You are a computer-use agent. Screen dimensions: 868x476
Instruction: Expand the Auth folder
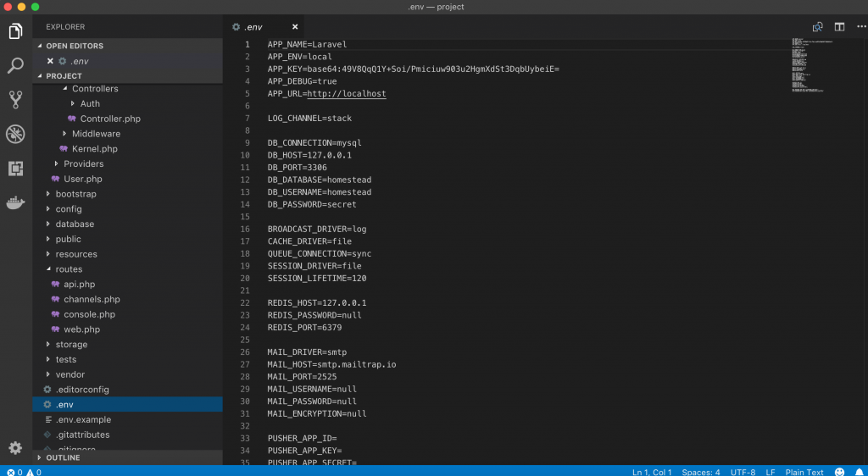pyautogui.click(x=90, y=103)
